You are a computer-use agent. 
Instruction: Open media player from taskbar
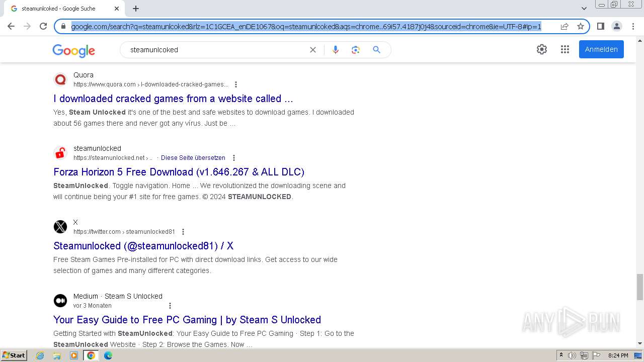coord(74,355)
